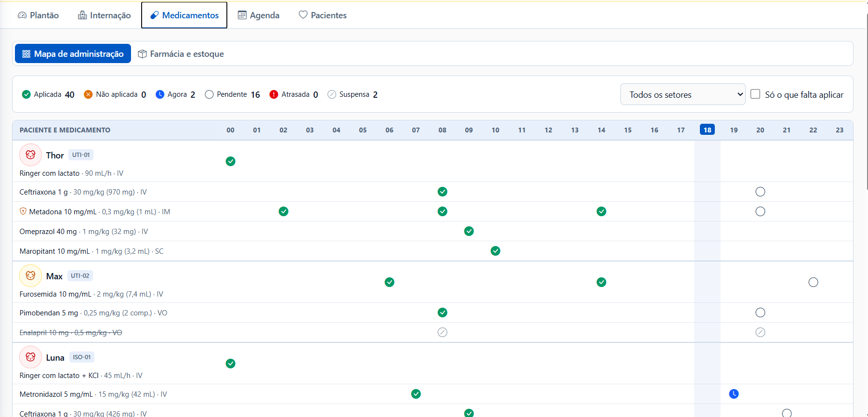Click suspended Enalapril dose at 20h
The width and height of the screenshot is (868, 417).
coord(761,332)
